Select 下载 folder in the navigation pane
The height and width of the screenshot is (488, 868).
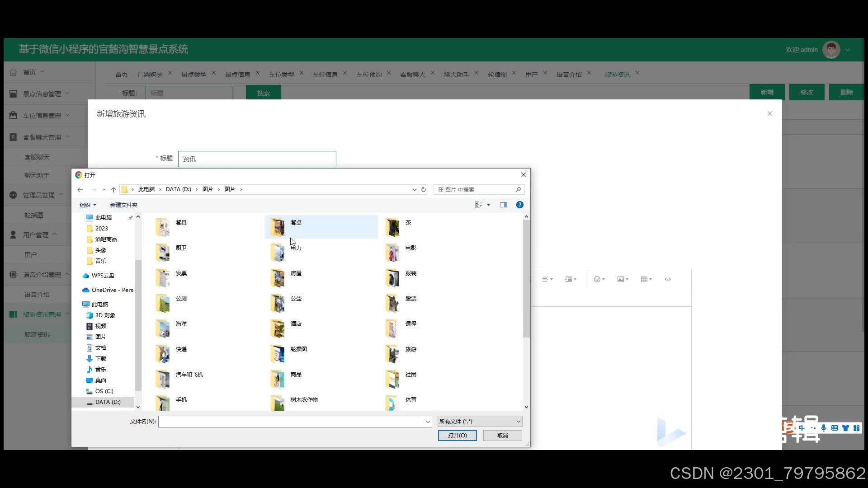coord(100,358)
